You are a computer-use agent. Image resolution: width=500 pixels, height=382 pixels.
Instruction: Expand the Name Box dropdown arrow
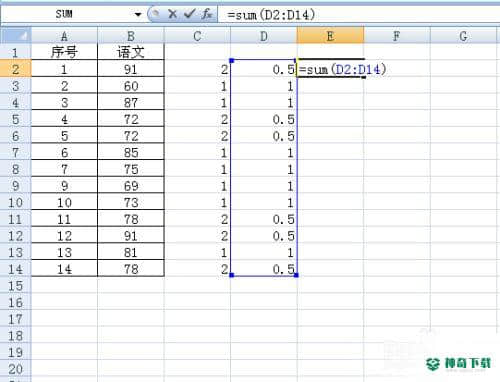(138, 14)
